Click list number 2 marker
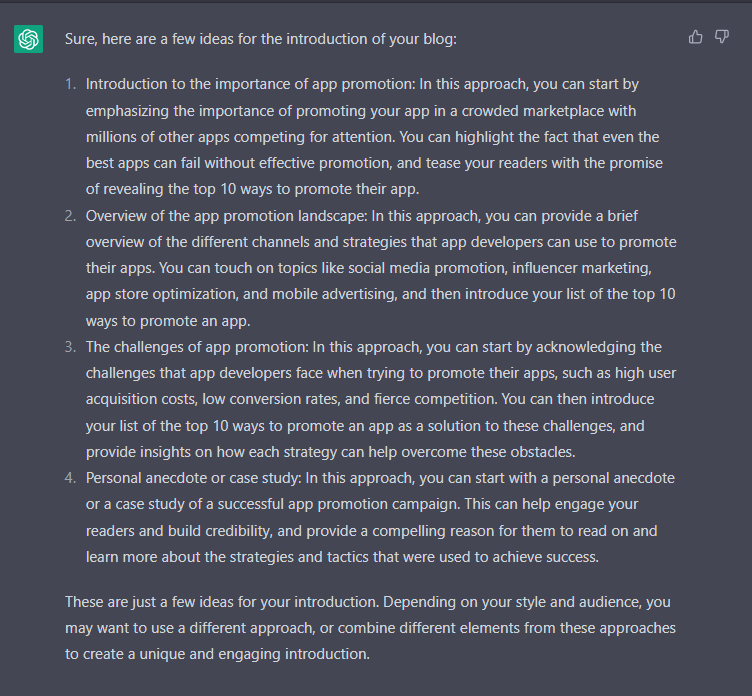This screenshot has width=752, height=696. [70, 216]
